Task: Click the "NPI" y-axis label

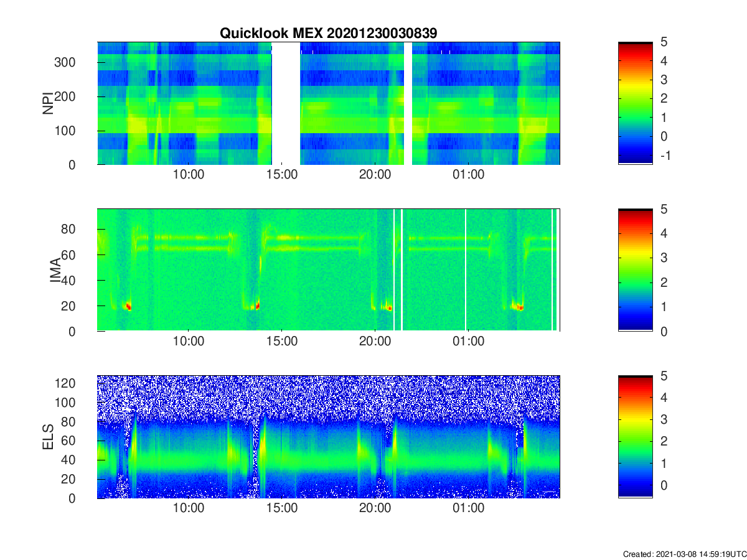Action: click(48, 103)
